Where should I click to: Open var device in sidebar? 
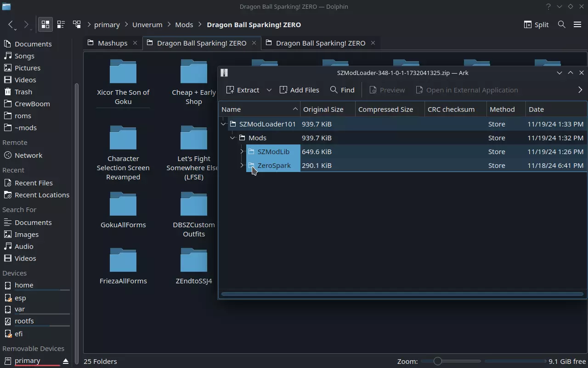pyautogui.click(x=20, y=309)
